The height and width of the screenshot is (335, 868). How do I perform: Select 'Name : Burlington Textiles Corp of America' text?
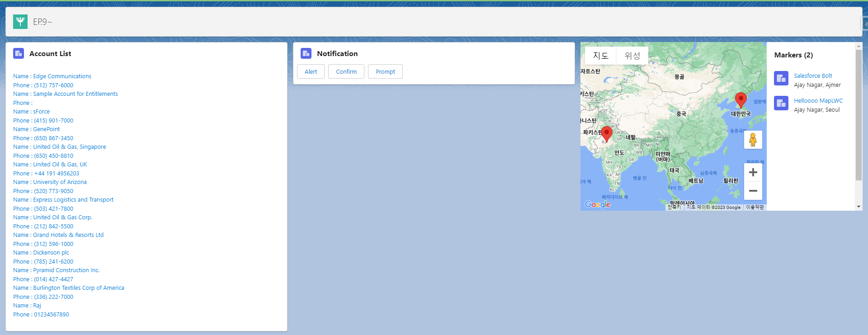[x=69, y=288]
